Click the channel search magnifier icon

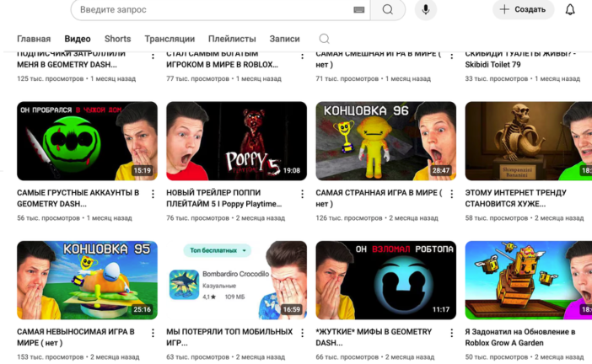pos(324,39)
